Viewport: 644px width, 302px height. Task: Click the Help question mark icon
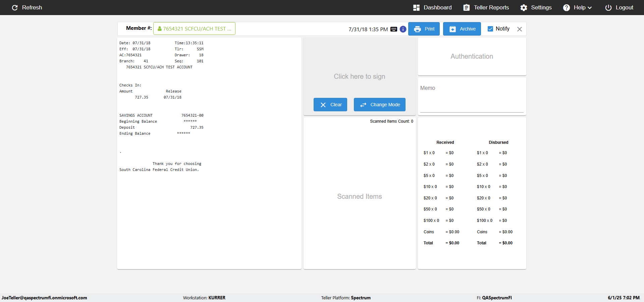point(566,8)
